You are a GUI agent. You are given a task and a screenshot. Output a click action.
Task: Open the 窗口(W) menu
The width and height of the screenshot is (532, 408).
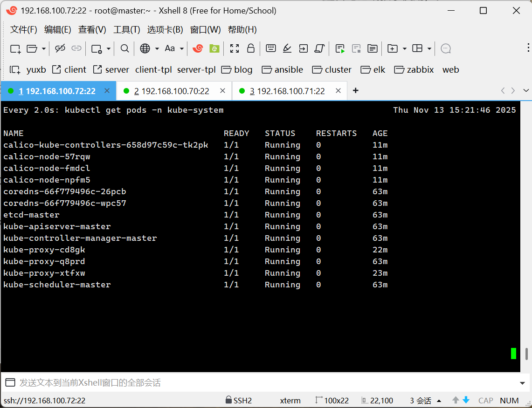pos(205,29)
